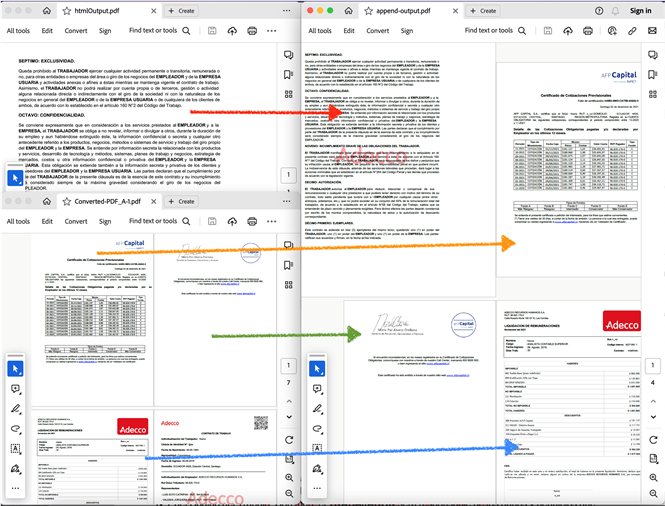The image size is (665, 506).
Task: Open bookmarks panel in append-output.pdf window
Action: (650, 74)
